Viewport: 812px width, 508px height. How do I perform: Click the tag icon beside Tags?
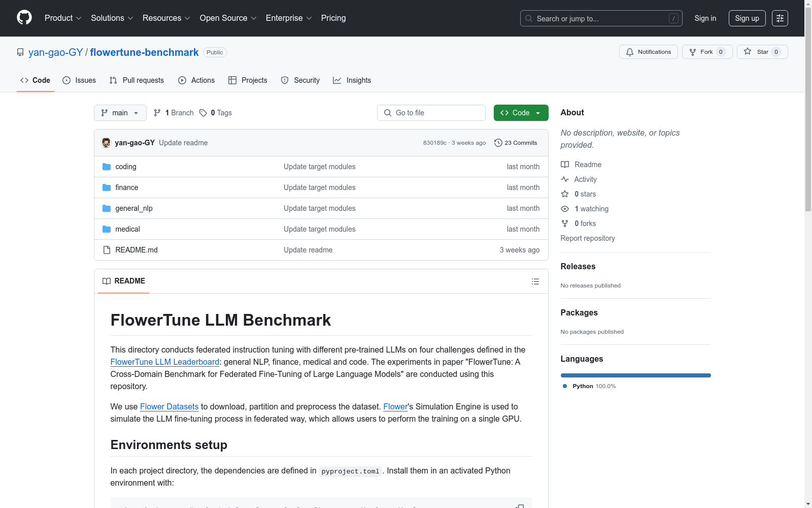[203, 113]
